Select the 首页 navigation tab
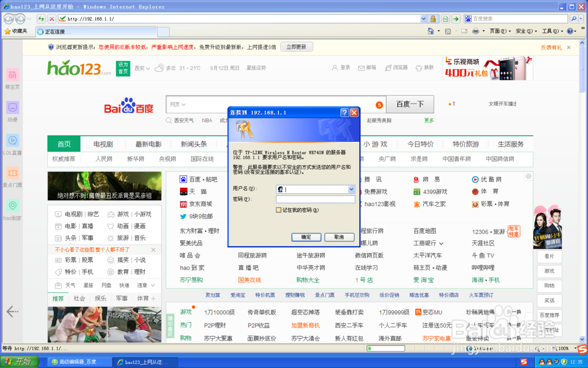The height and width of the screenshot is (368, 588). pyautogui.click(x=64, y=144)
